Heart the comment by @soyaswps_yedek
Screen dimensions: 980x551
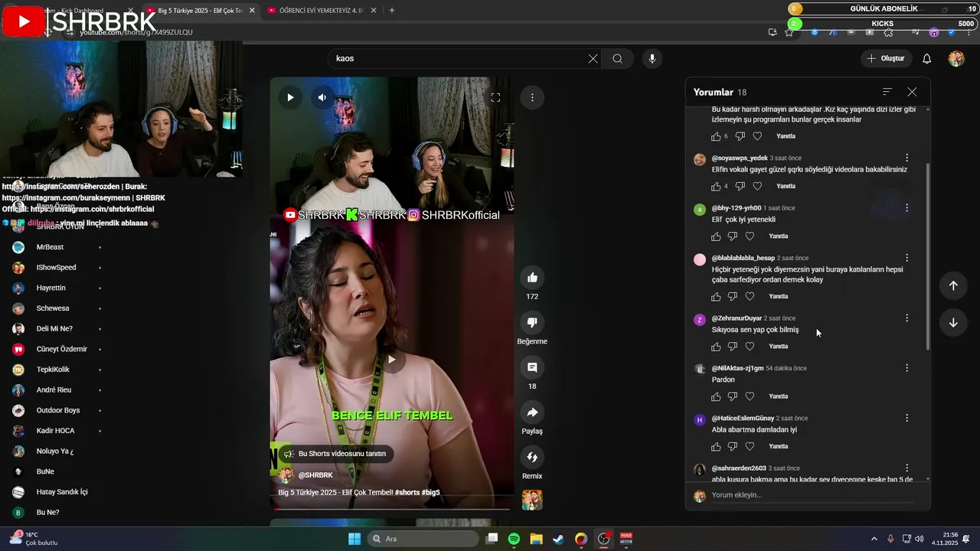click(x=757, y=186)
